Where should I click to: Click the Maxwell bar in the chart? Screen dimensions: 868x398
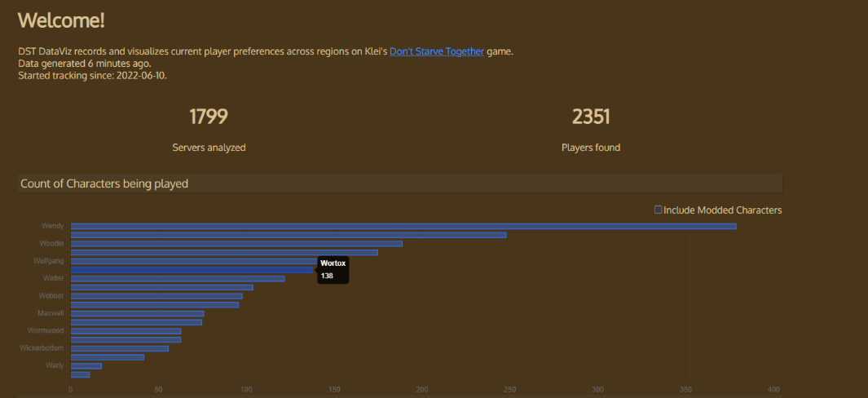(137, 313)
